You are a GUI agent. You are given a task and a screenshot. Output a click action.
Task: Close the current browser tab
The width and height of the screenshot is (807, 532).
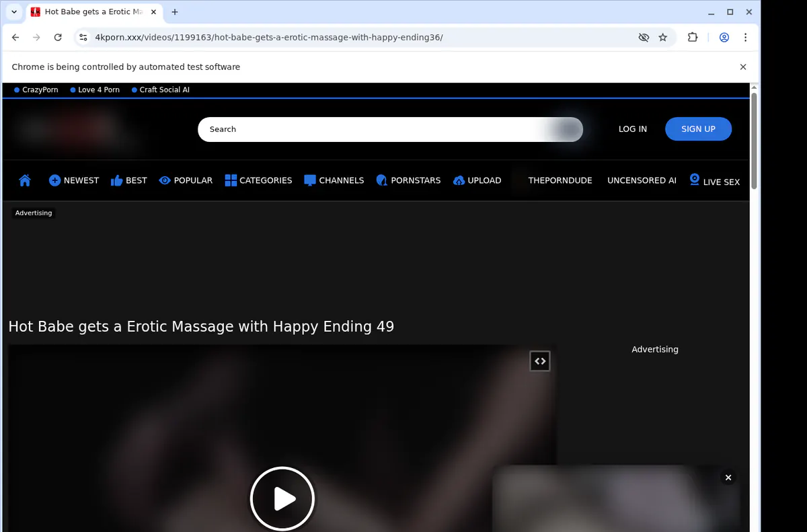(x=153, y=12)
